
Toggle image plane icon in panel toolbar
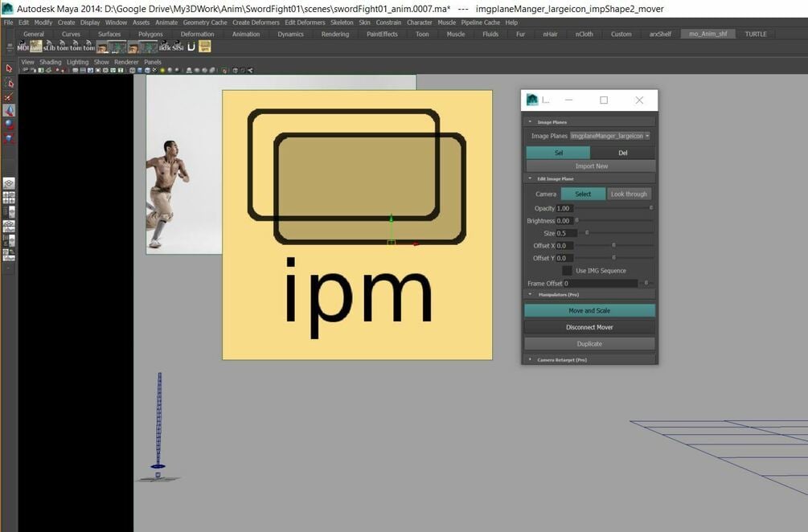(x=48, y=70)
